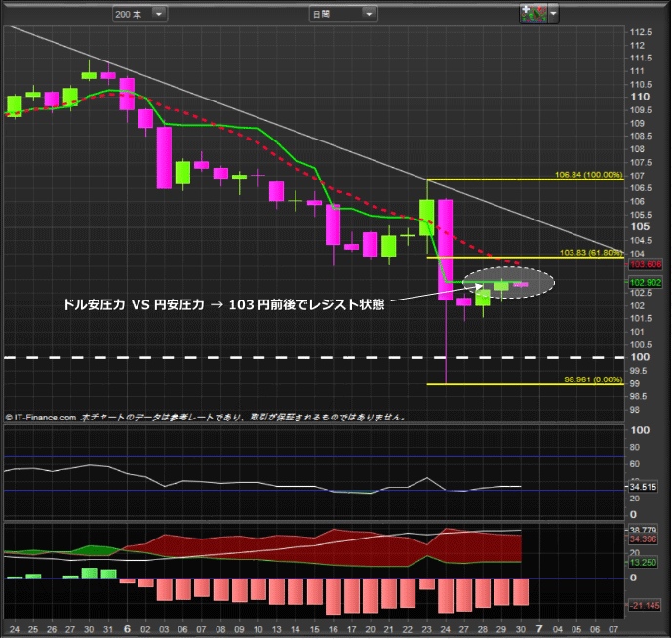Click the month marker 6 on date axis
The width and height of the screenshot is (672, 639).
point(127,629)
